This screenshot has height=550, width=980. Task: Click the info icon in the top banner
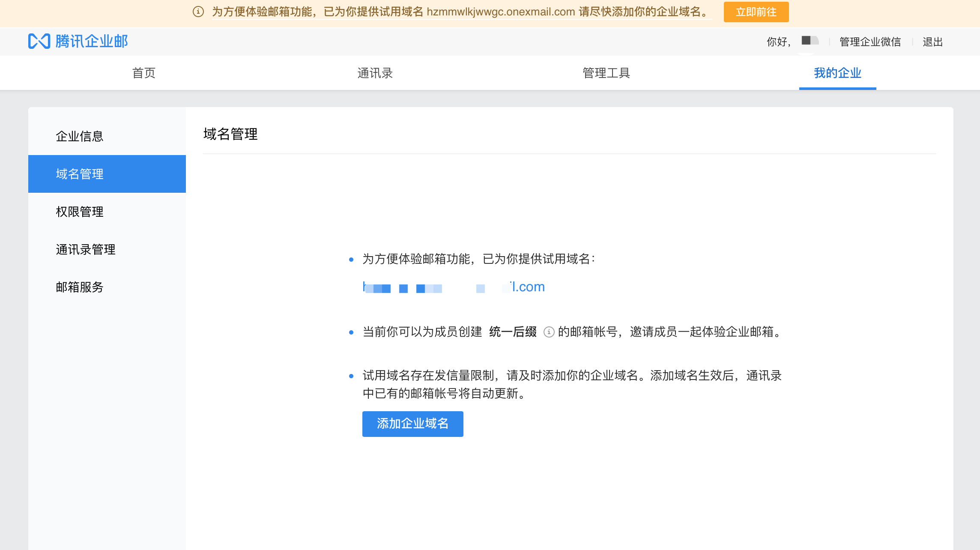[198, 12]
